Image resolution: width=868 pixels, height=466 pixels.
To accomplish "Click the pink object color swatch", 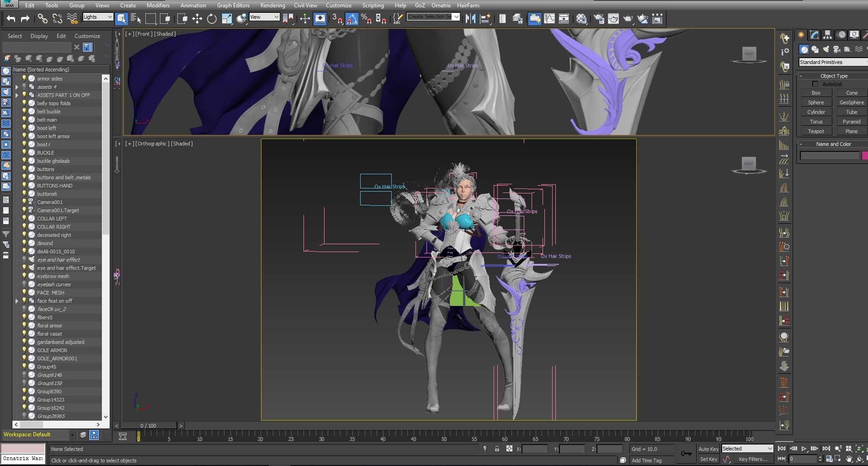I will [x=865, y=155].
